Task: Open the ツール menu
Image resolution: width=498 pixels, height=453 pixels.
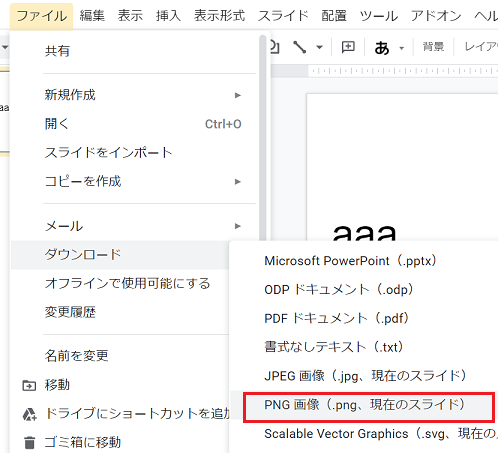Action: pyautogui.click(x=379, y=16)
